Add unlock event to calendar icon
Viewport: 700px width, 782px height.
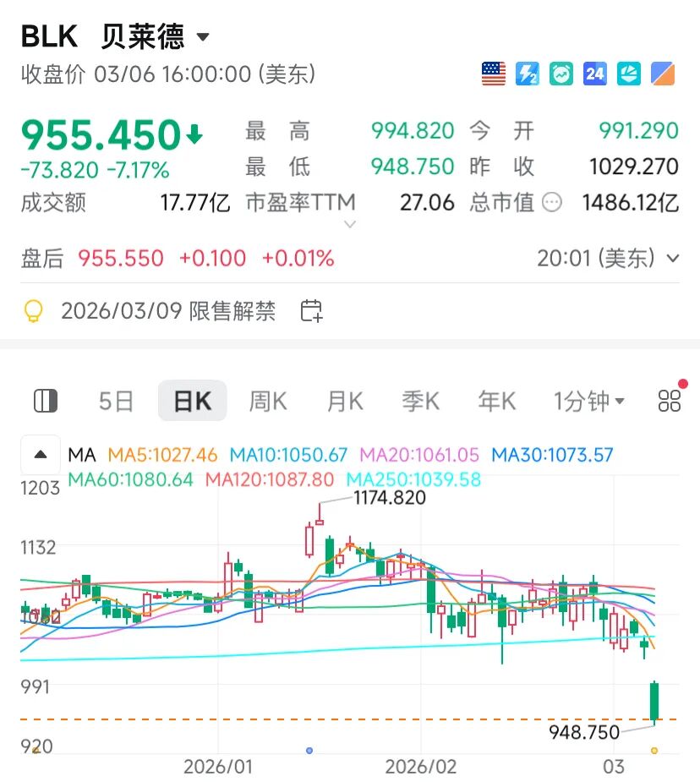pyautogui.click(x=312, y=311)
